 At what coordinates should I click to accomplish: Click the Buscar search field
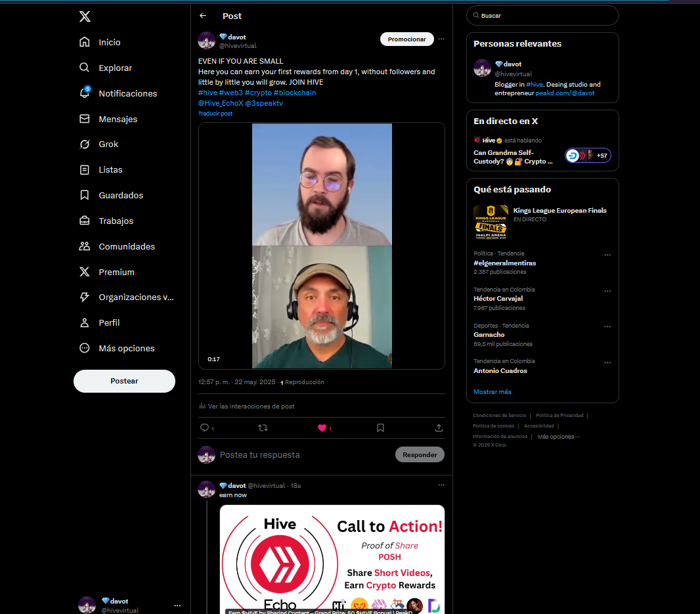tap(542, 16)
